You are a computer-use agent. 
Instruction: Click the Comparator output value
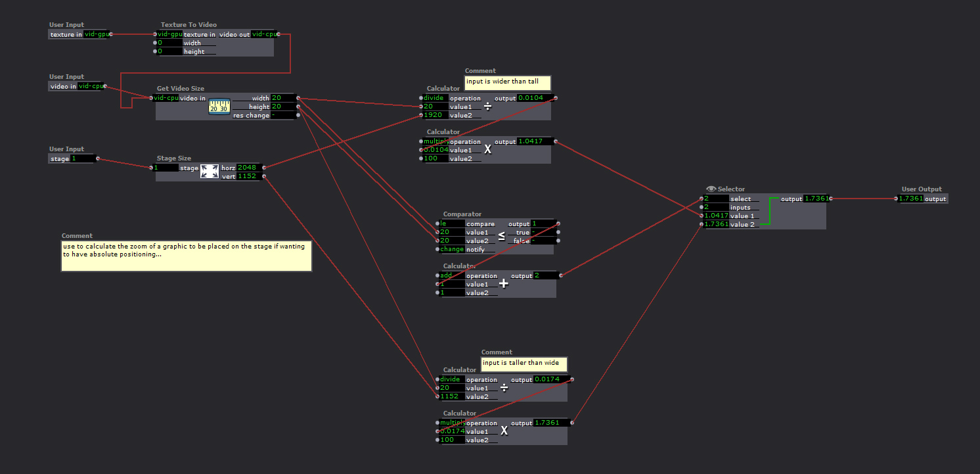pos(543,224)
